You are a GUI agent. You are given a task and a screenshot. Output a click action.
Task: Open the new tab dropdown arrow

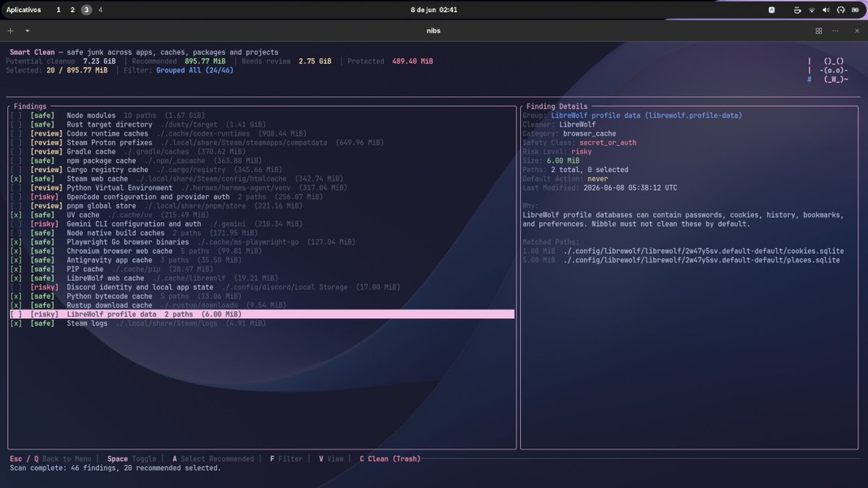tap(27, 31)
